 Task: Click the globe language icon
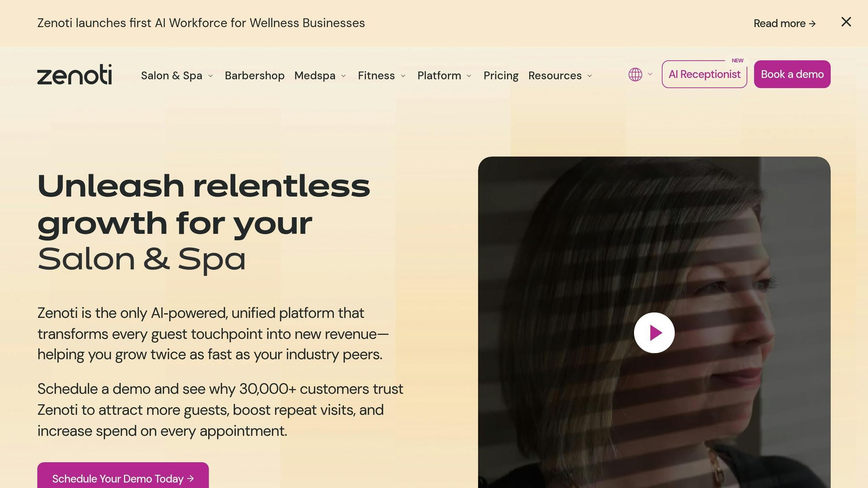coord(635,75)
